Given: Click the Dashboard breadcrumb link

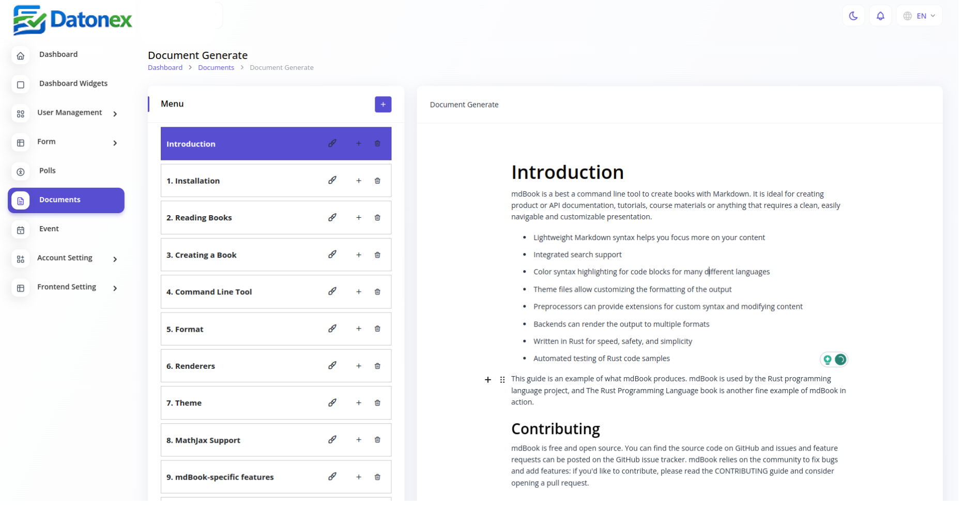Looking at the screenshot, I should click(165, 68).
